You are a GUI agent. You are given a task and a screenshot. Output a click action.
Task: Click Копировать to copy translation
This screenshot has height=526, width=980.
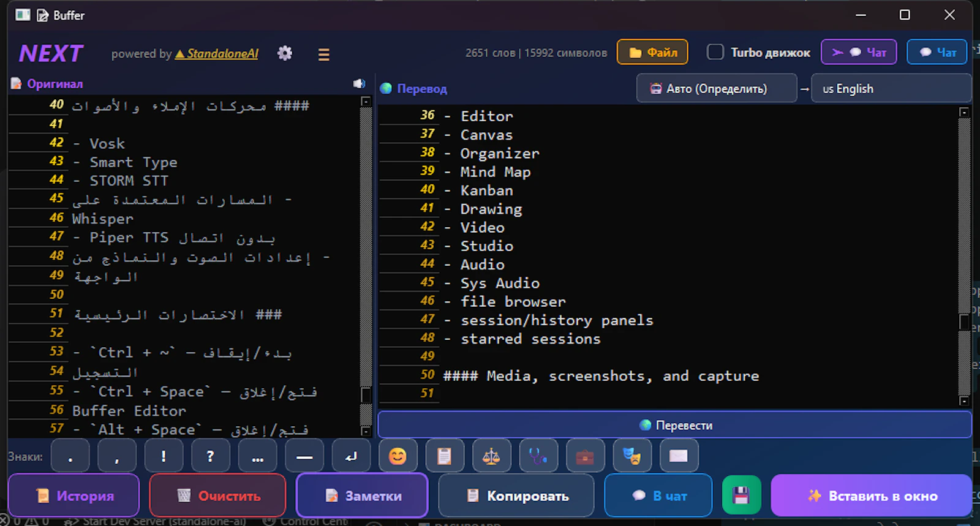point(516,495)
